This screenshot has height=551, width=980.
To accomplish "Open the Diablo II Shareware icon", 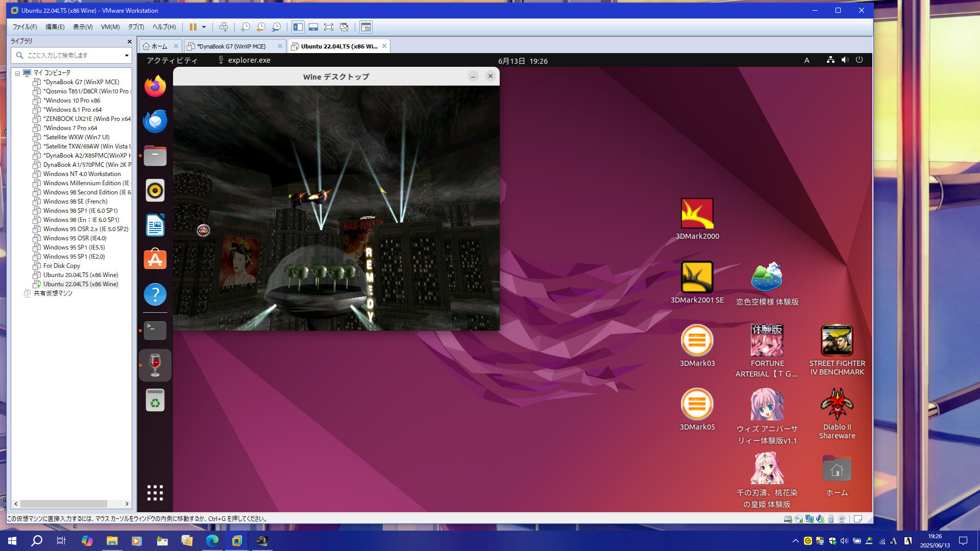I will click(x=837, y=413).
